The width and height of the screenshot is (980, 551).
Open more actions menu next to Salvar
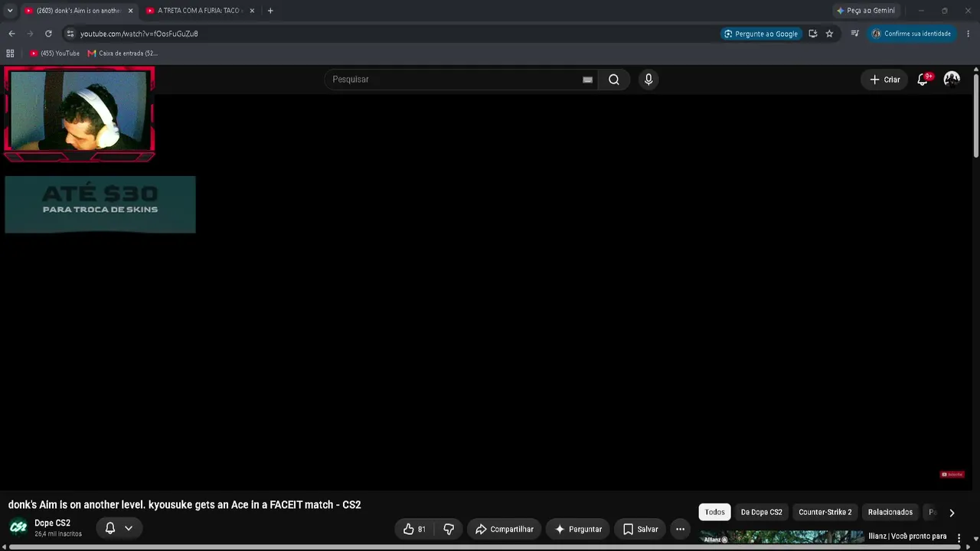[x=680, y=529]
